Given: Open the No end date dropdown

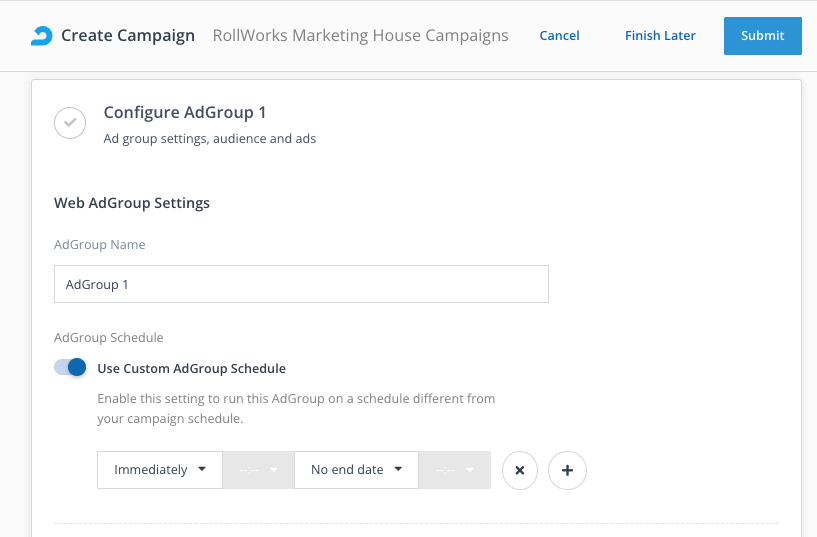Looking at the screenshot, I should pos(356,470).
